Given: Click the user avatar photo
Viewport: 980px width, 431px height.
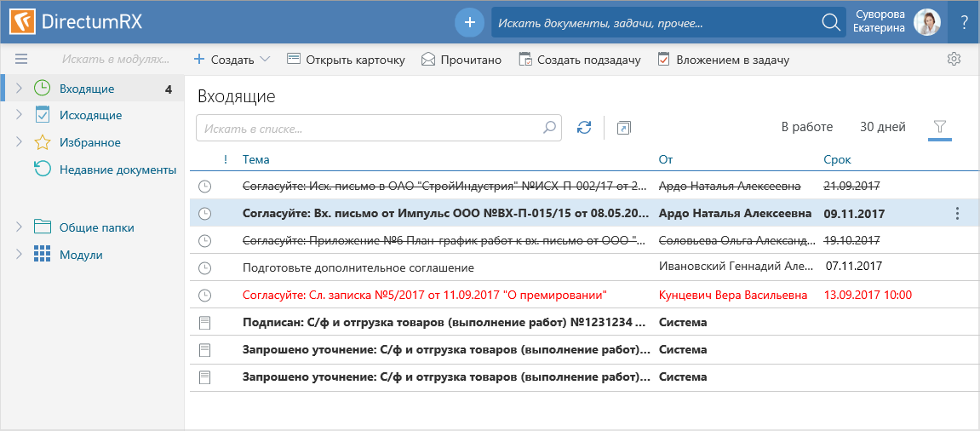Looking at the screenshot, I should 926,22.
